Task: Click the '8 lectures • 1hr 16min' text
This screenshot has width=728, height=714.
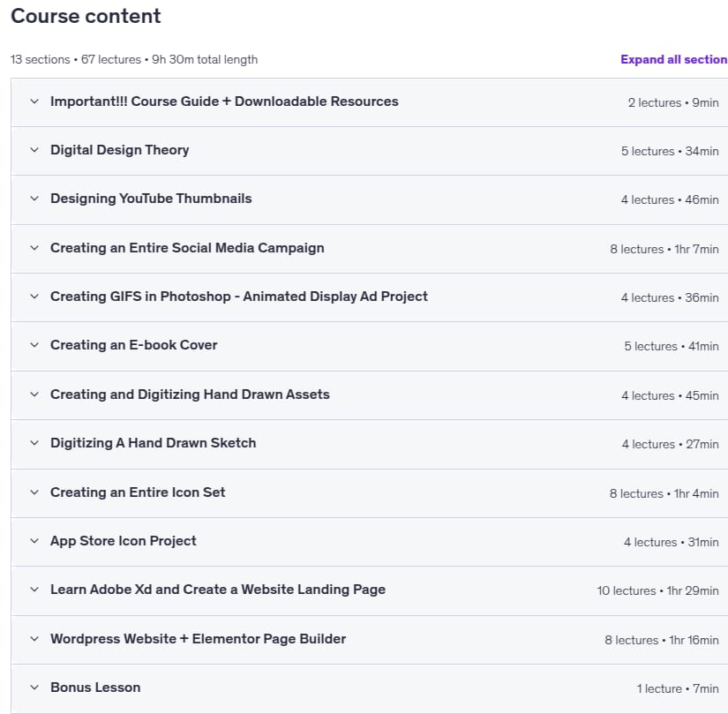Action: [662, 640]
